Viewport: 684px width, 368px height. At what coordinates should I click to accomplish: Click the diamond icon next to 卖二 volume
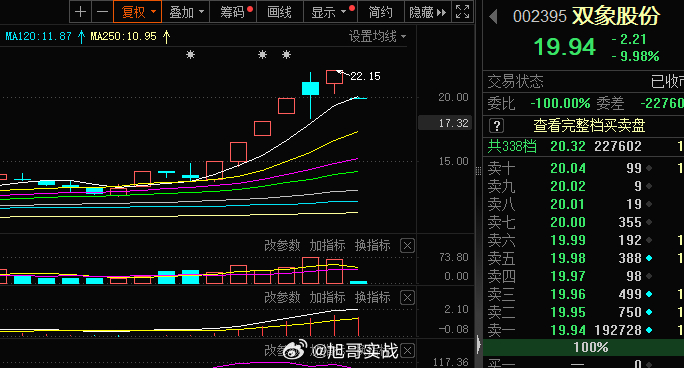[x=649, y=312]
